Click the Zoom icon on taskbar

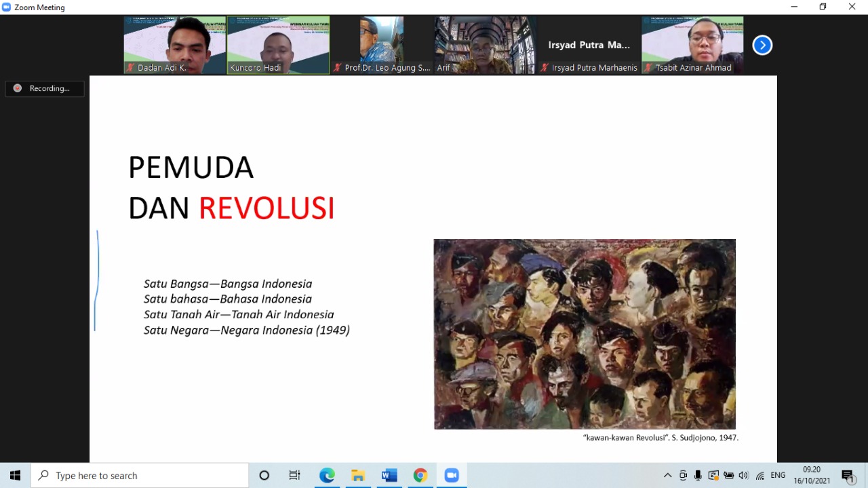pos(452,475)
